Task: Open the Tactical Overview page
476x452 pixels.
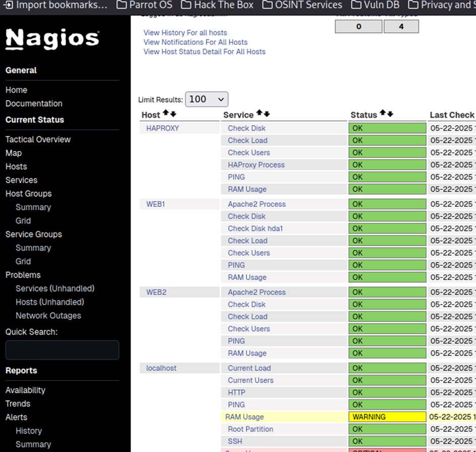Action: 38,139
